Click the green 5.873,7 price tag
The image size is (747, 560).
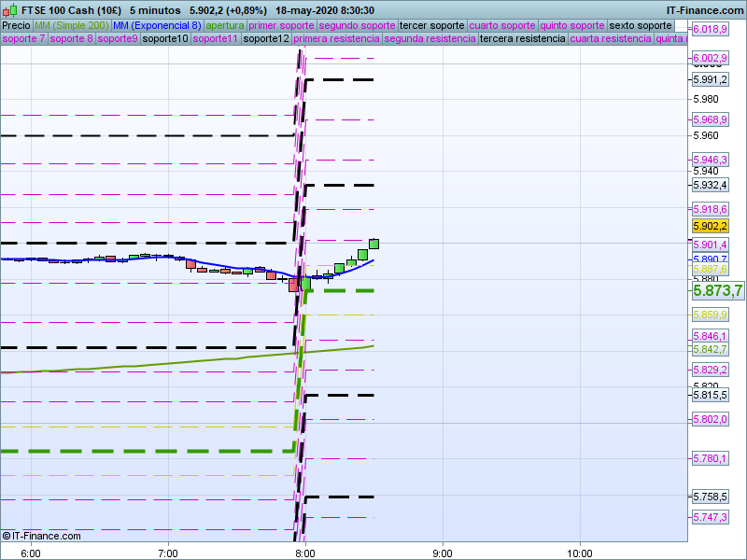tap(716, 291)
